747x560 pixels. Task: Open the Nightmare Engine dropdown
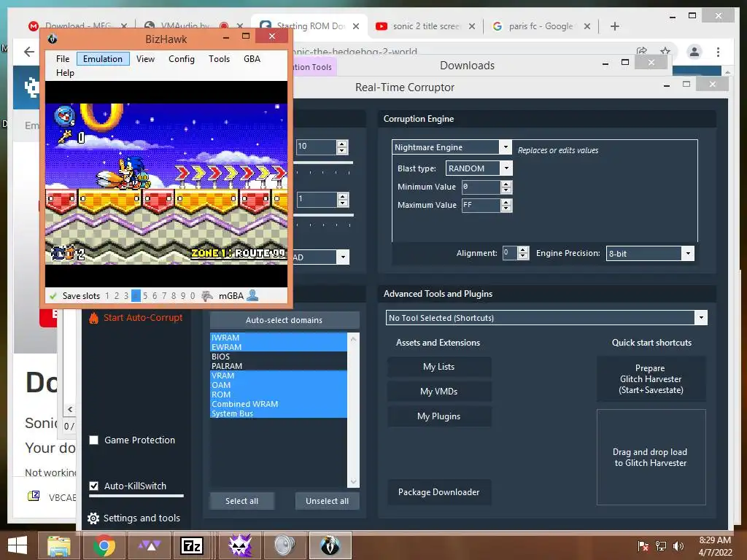point(506,147)
